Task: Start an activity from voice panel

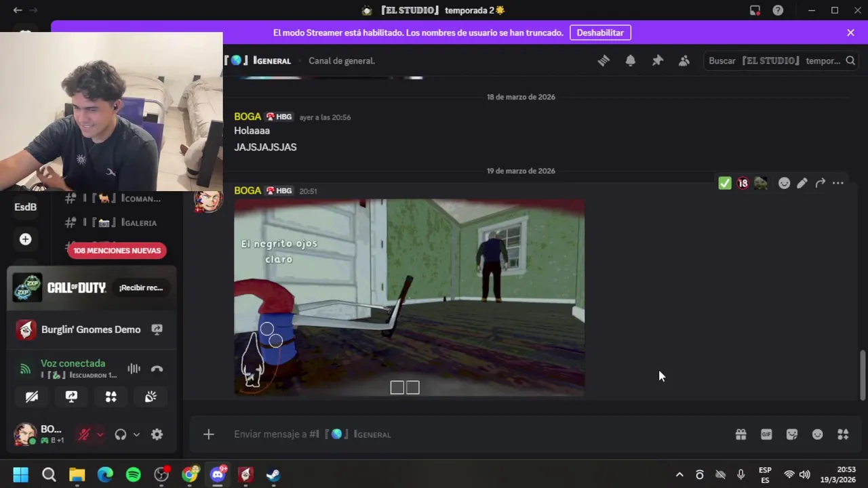Action: (x=111, y=397)
